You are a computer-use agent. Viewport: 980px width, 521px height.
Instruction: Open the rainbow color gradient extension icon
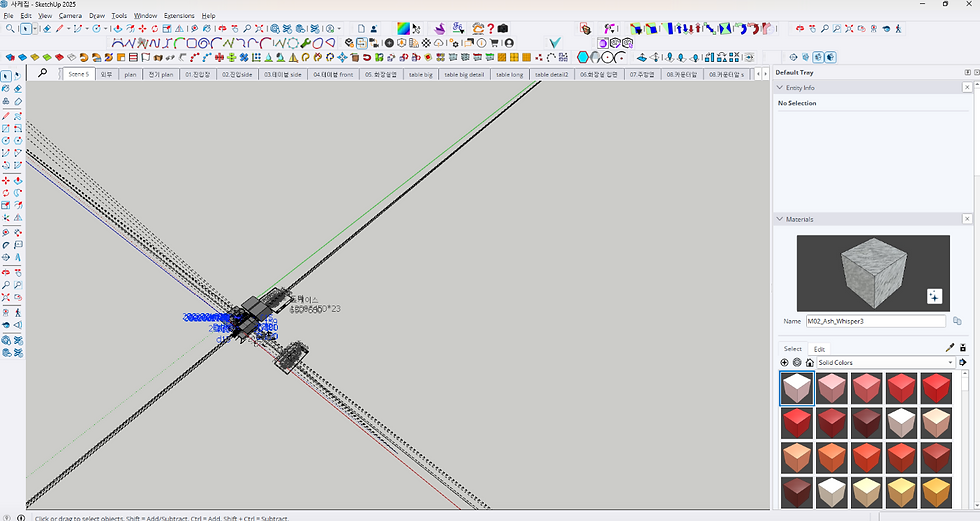coord(403,28)
